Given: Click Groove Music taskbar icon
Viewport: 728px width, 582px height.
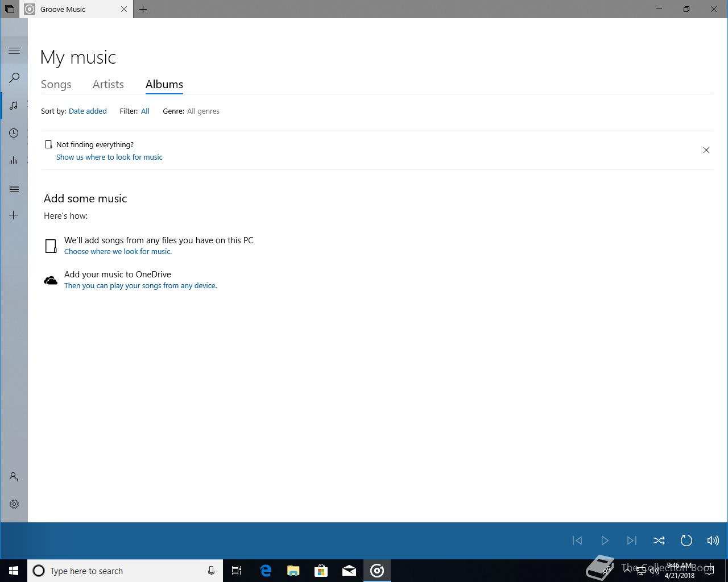Looking at the screenshot, I should coord(377,571).
